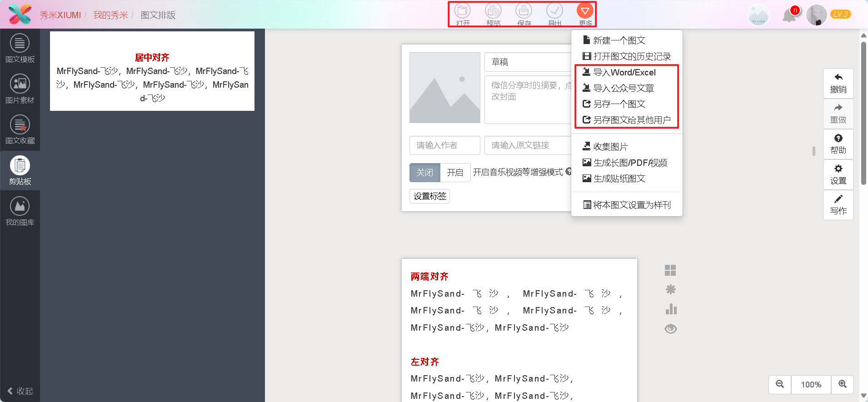868x402 pixels.
Task: Click the Preview (预览) toolbar icon
Action: pyautogui.click(x=493, y=14)
